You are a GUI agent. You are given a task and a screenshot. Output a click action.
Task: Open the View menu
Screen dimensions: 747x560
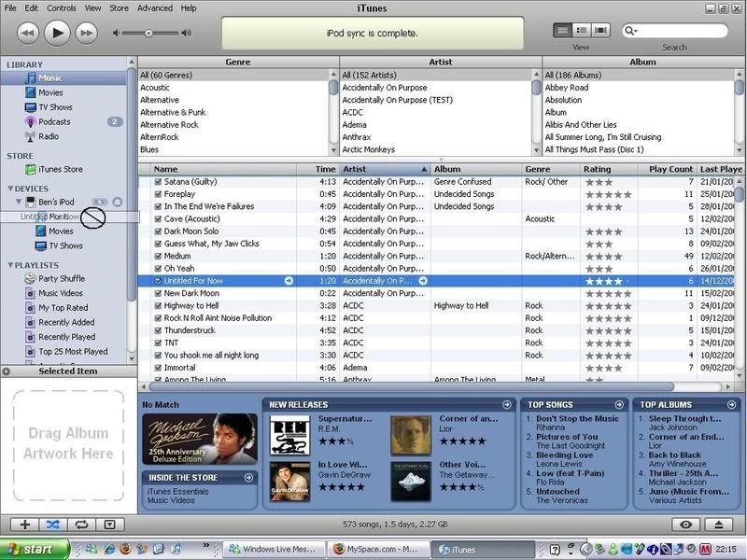click(x=92, y=8)
